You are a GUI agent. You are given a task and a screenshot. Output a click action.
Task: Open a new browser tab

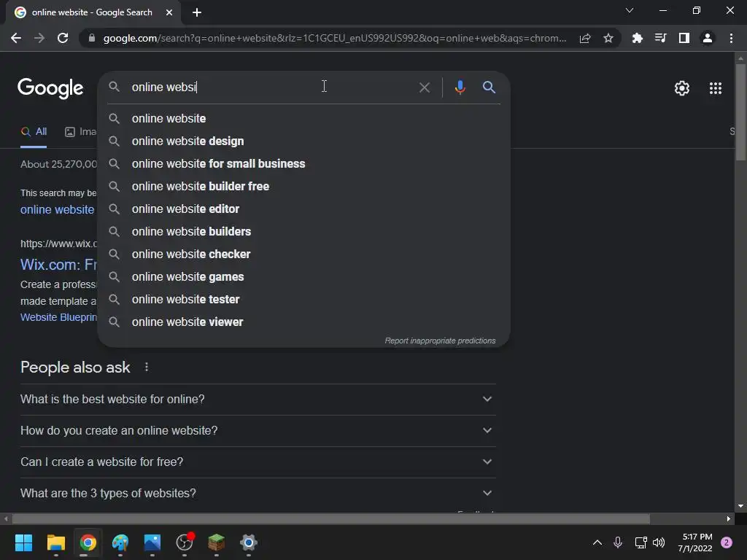coord(197,12)
